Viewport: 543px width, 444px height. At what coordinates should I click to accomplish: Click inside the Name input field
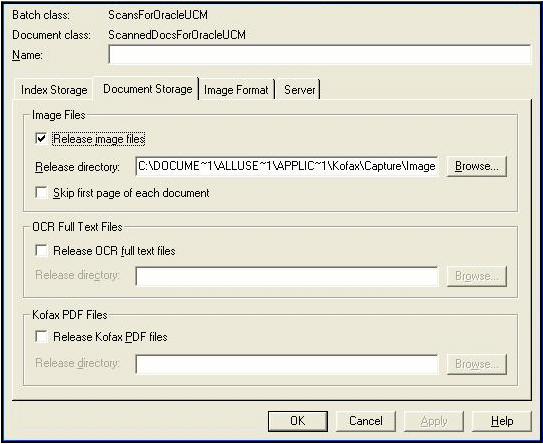320,55
